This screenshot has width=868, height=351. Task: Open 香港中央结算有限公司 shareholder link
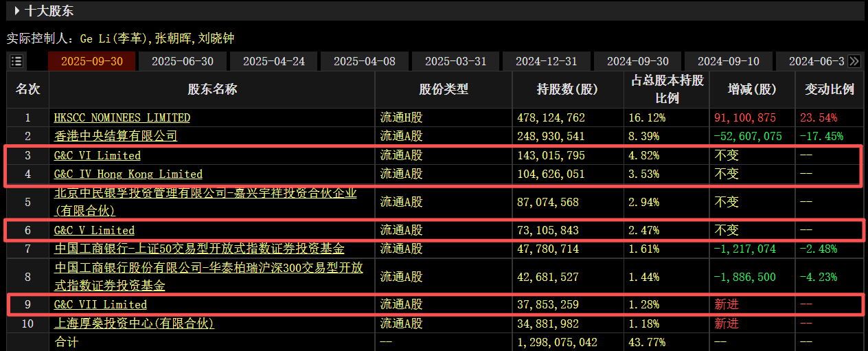pos(115,136)
